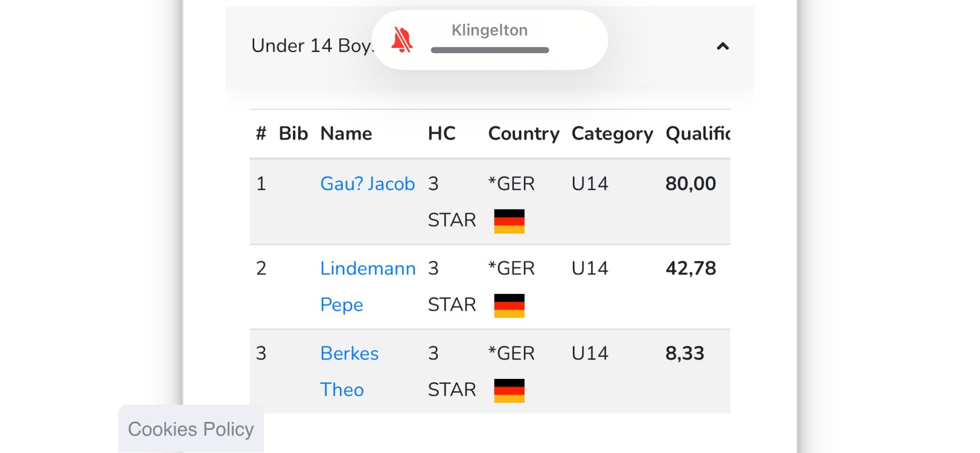Select the Bib column header
Screen dimensions: 980x453
point(293,134)
